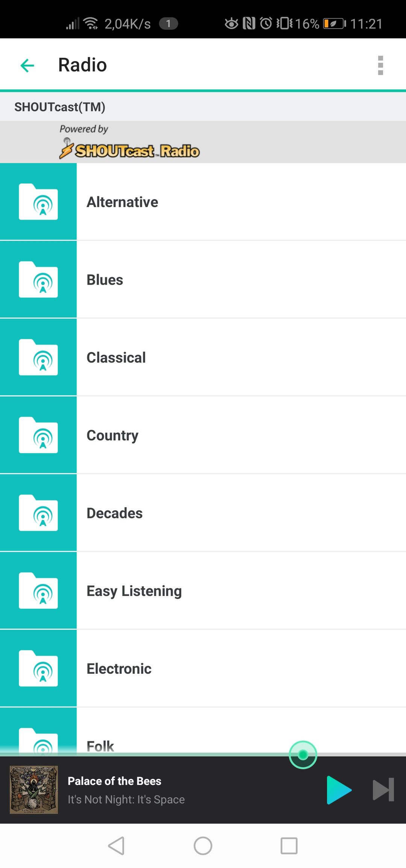Tap the album art thumbnail
Screen dimensions: 406x868
34,790
